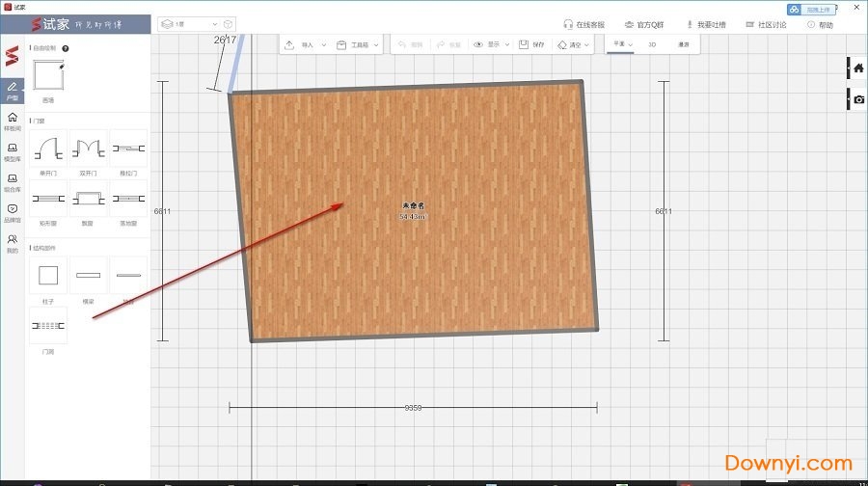Expand the 显示 display options dropdown
Screen dimensions: 868x486
tap(493, 44)
